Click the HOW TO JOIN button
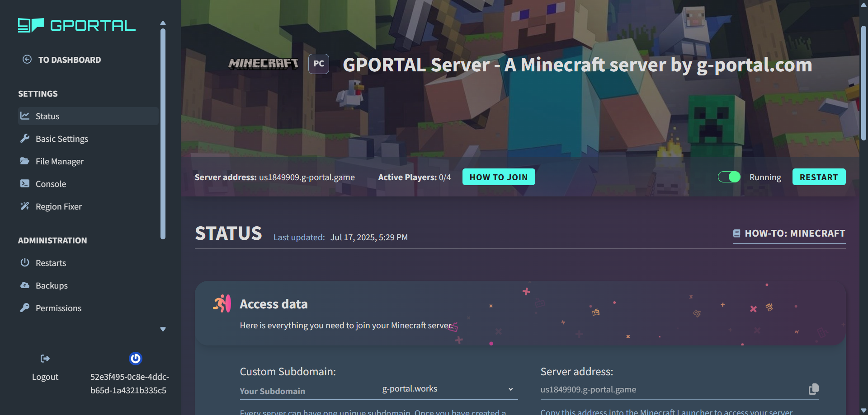The width and height of the screenshot is (868, 415). tap(499, 177)
